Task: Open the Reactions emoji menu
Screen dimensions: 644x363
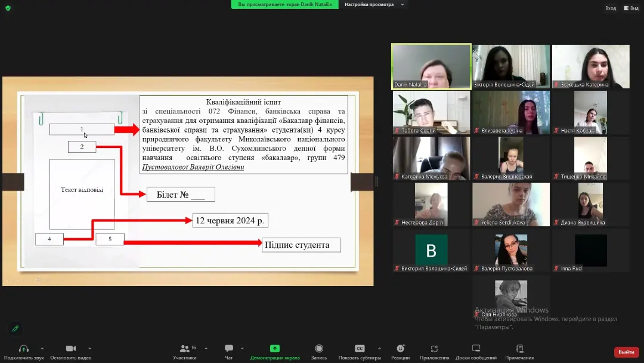Action: coord(401,349)
